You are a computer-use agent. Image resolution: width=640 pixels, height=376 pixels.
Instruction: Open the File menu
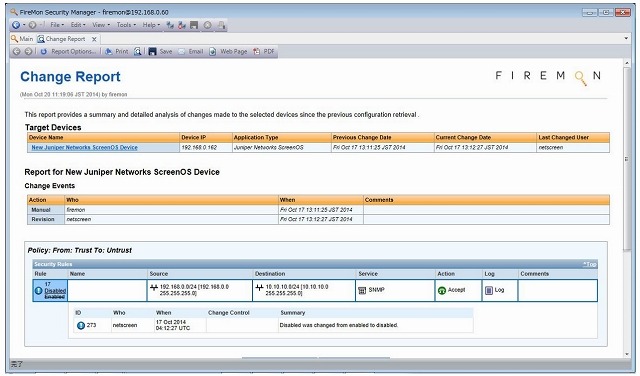(x=57, y=25)
